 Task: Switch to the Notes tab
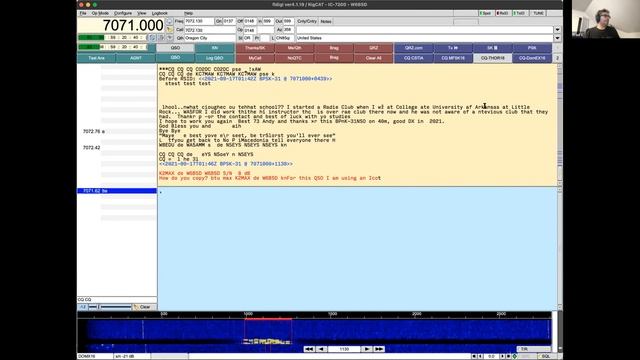coord(326,21)
